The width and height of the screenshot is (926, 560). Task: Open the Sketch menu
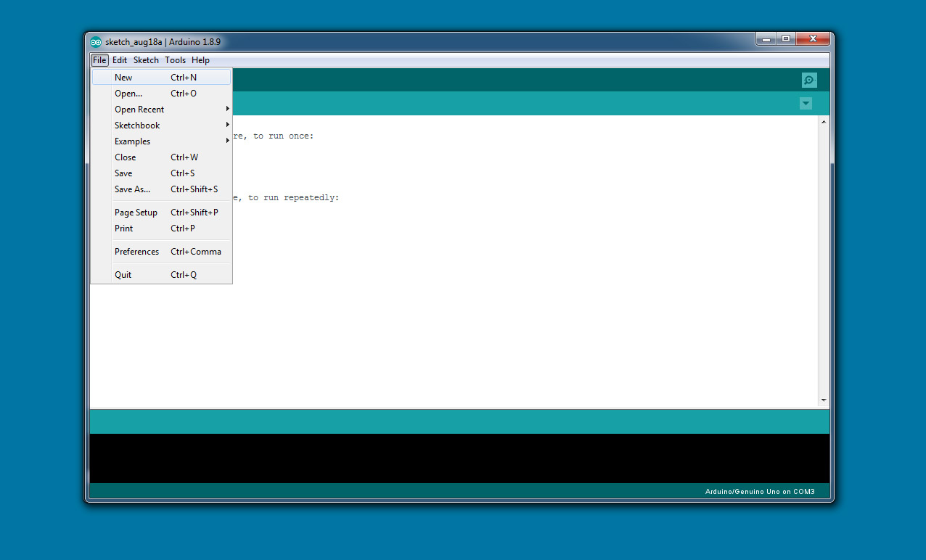pyautogui.click(x=146, y=60)
